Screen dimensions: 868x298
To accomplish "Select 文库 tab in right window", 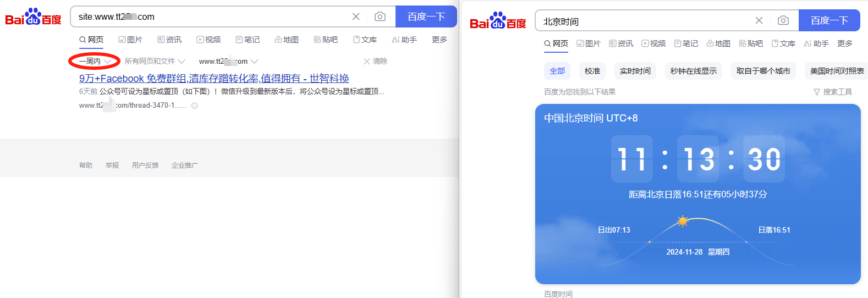I will (x=783, y=43).
